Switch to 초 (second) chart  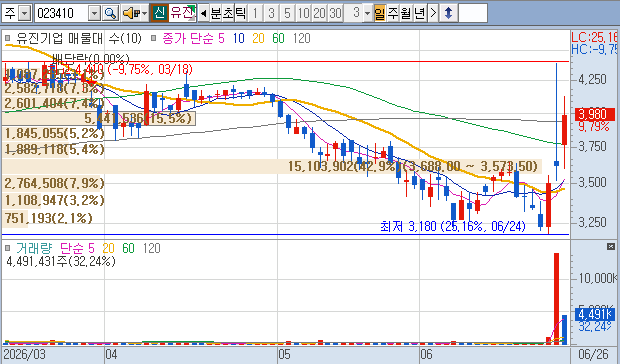click(x=228, y=13)
